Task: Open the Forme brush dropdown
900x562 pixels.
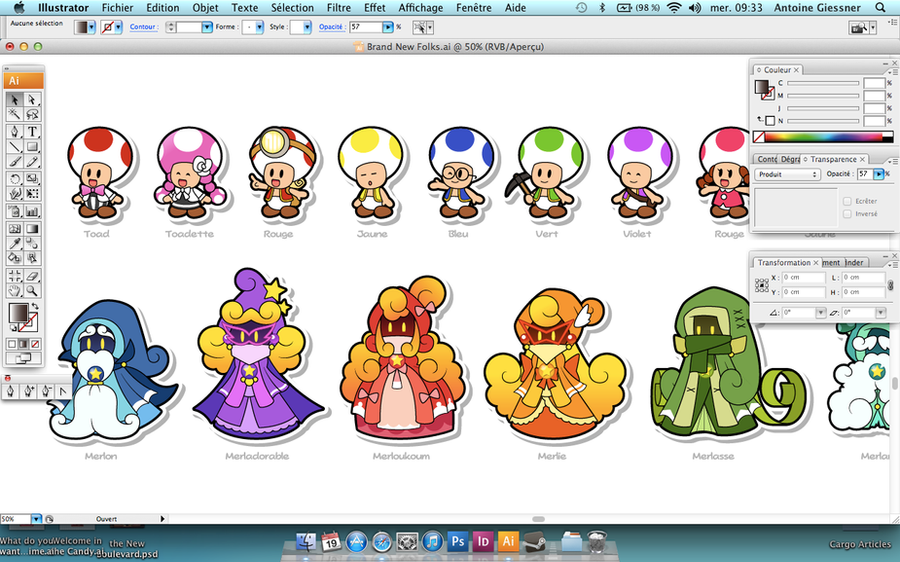Action: (259, 27)
